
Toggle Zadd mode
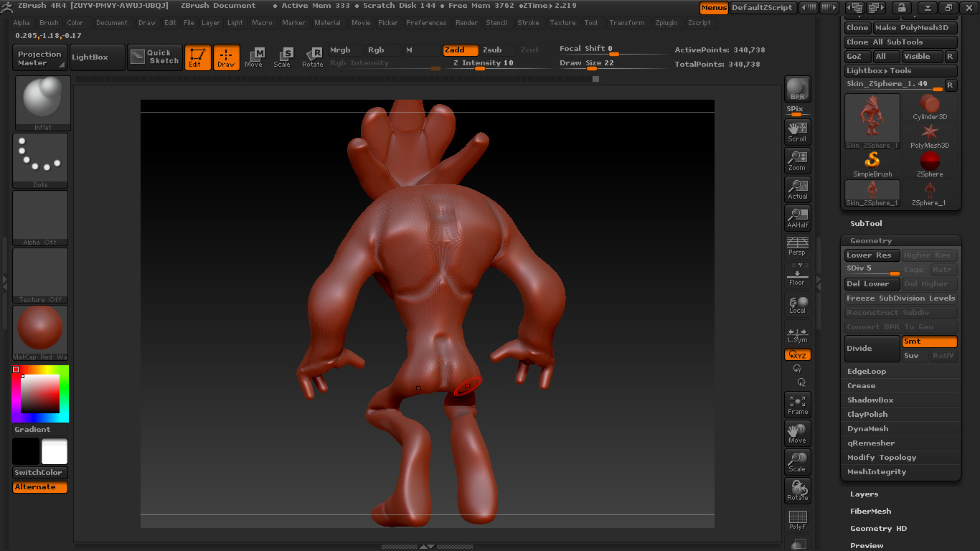click(460, 50)
